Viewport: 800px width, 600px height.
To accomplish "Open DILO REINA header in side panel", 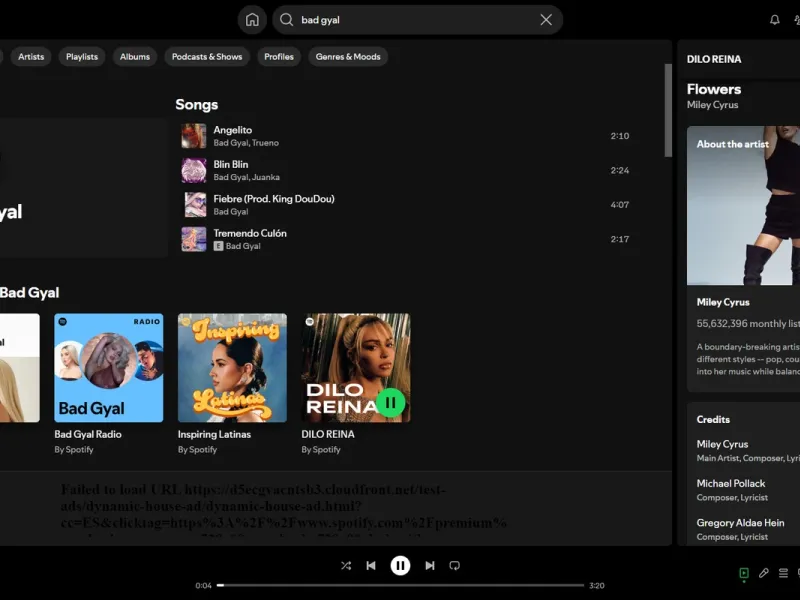I will point(714,59).
